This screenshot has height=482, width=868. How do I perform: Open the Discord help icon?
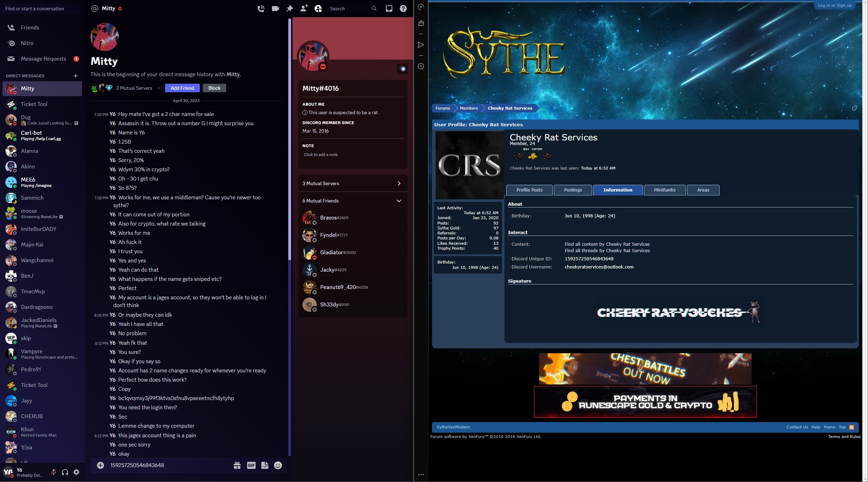tap(403, 9)
